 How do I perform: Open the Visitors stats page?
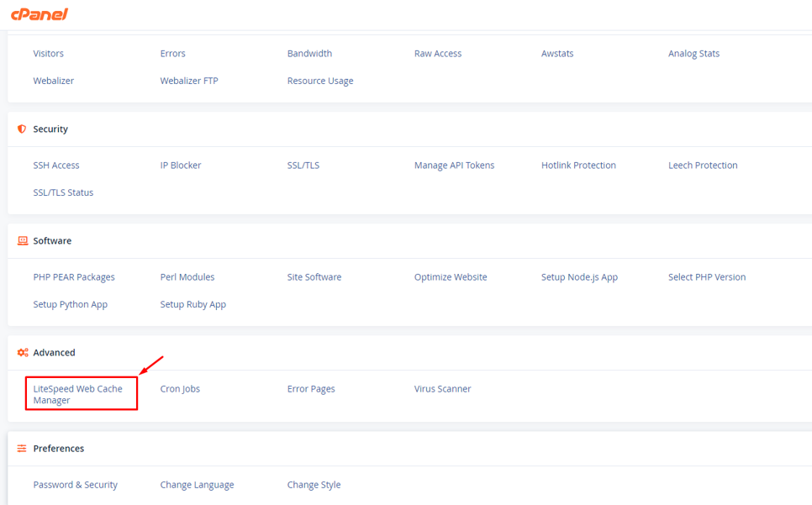[48, 53]
